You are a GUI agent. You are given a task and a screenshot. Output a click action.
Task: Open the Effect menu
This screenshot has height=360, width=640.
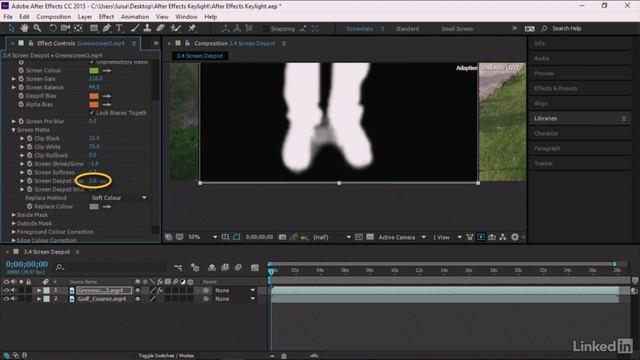[x=106, y=17]
